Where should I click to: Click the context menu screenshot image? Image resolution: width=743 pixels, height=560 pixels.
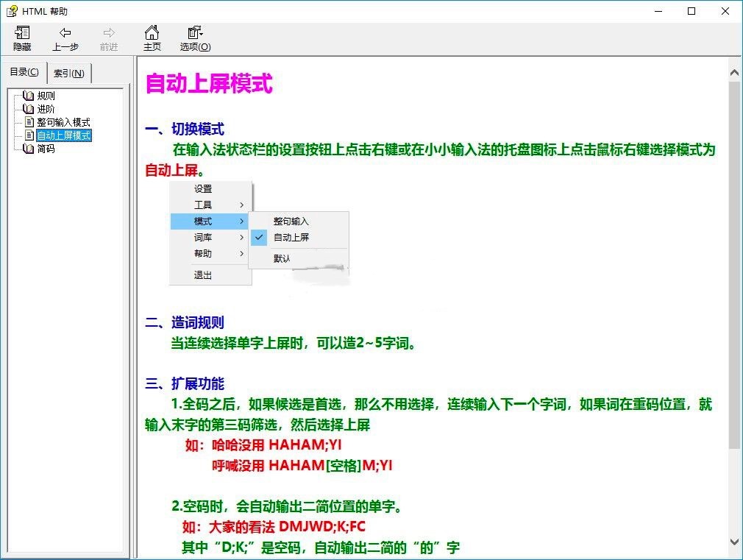coord(259,234)
